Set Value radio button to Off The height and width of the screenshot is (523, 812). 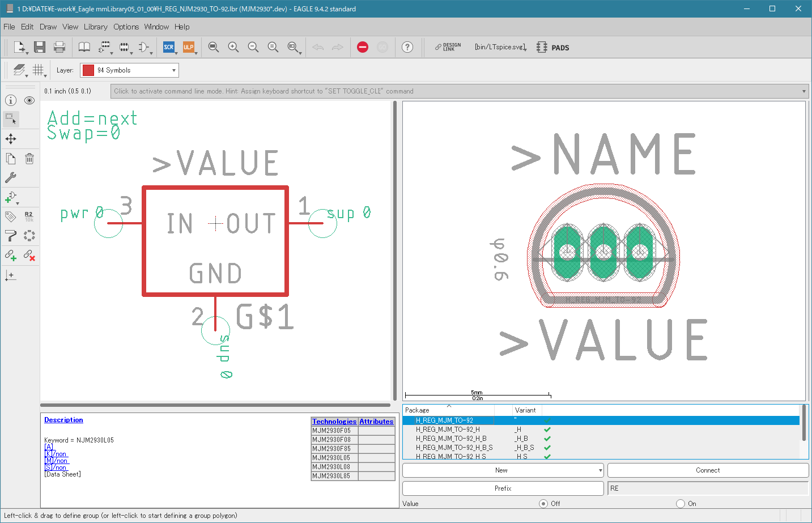pyautogui.click(x=543, y=503)
